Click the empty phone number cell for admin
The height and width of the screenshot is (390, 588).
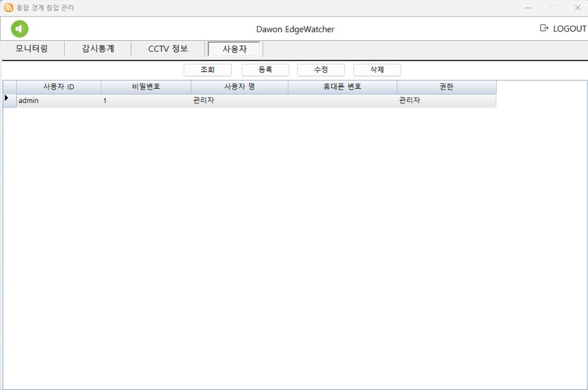pyautogui.click(x=342, y=101)
